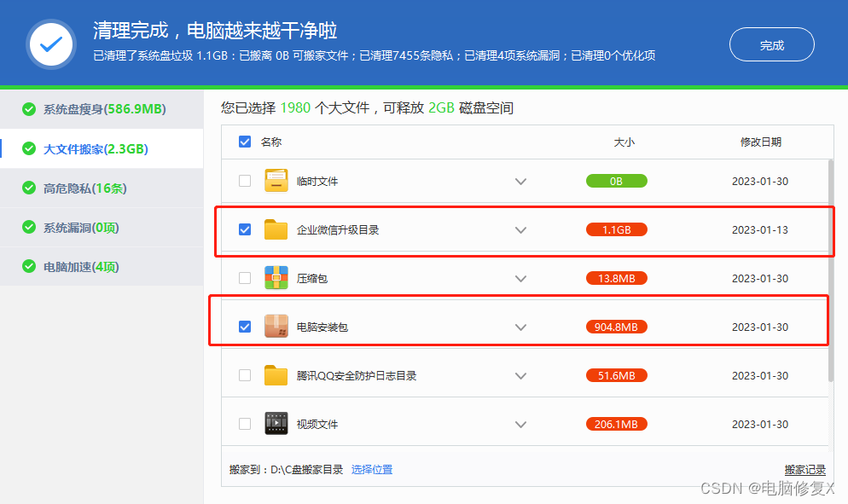Click the 名称 column header

[x=271, y=142]
